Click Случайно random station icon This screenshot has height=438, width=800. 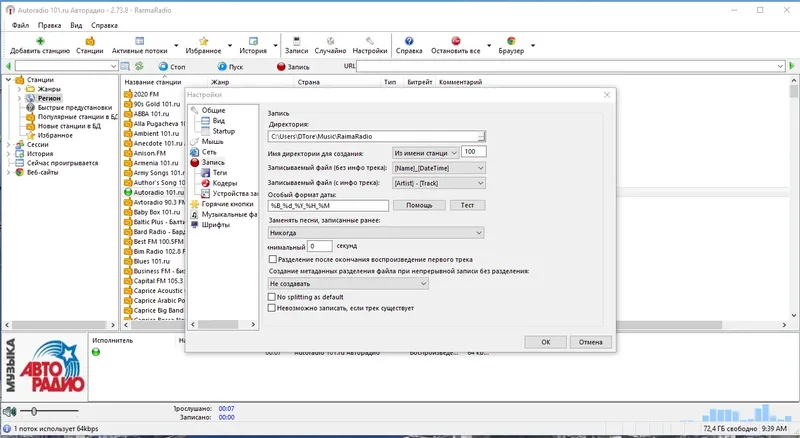[331, 41]
